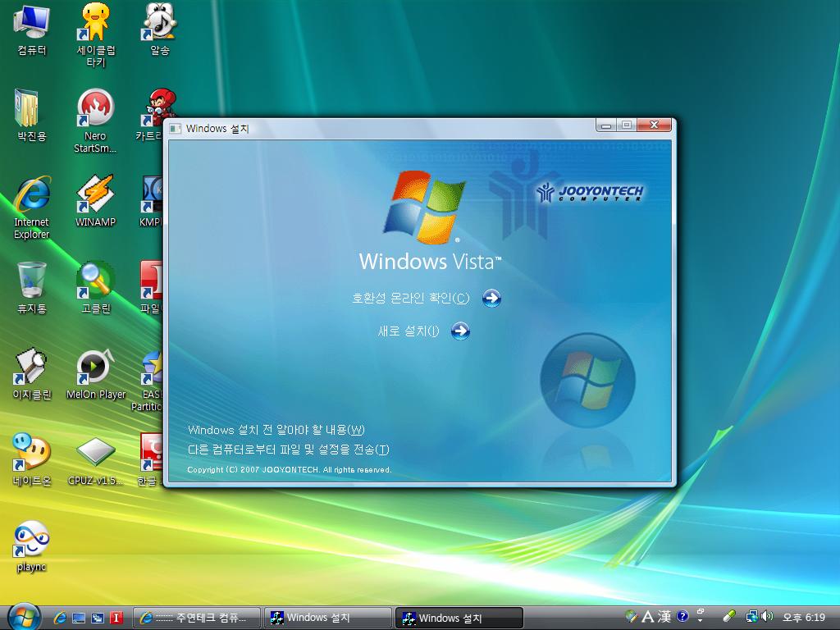Viewport: 840px width, 630px height.
Task: Click the Windows 설치 title bar icon
Action: click(176, 129)
